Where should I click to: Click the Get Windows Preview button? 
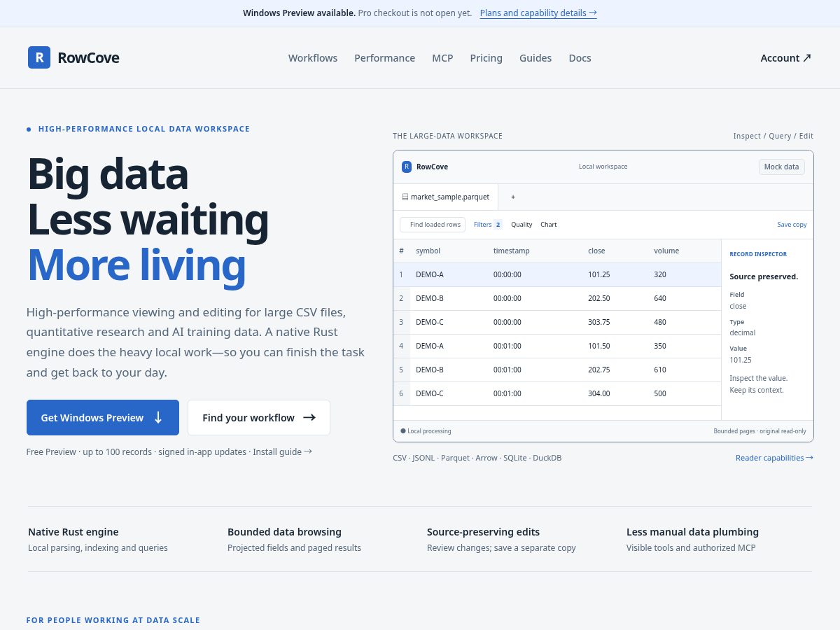(x=103, y=417)
